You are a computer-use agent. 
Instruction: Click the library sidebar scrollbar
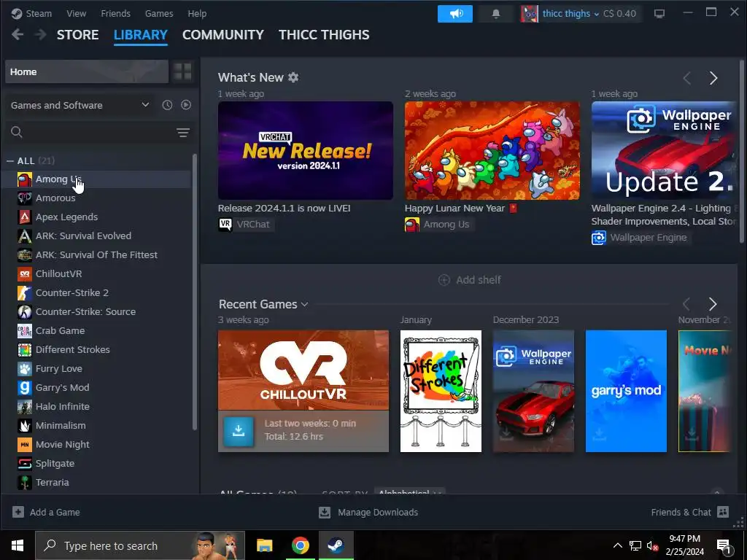[x=194, y=292]
